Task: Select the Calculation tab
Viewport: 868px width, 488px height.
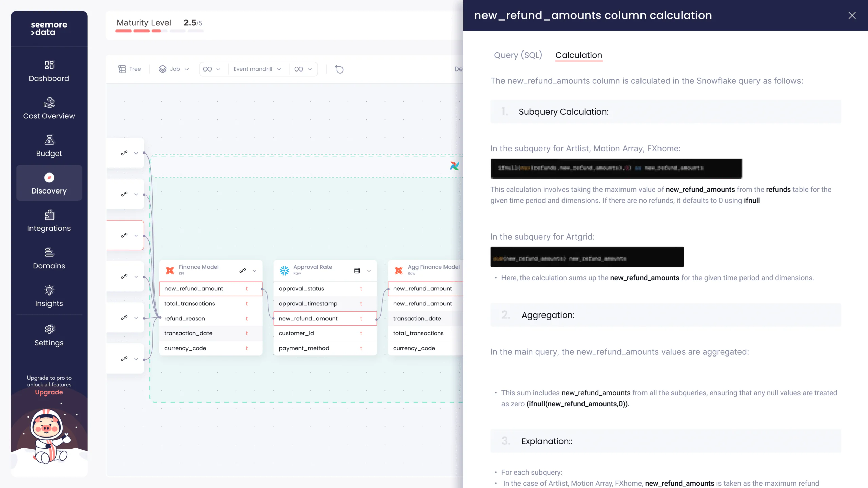Action: tap(578, 55)
